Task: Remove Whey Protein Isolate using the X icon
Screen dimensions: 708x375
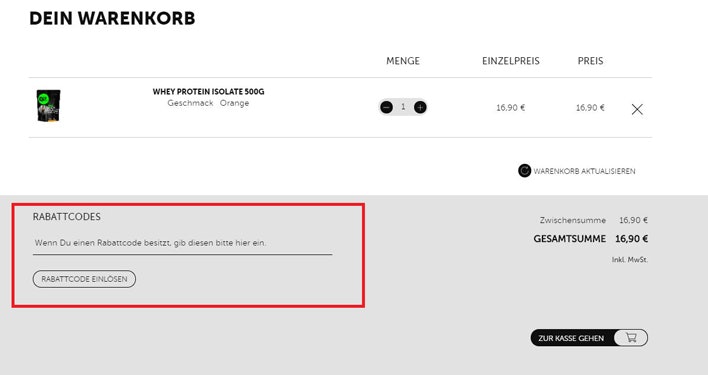Action: coord(637,109)
